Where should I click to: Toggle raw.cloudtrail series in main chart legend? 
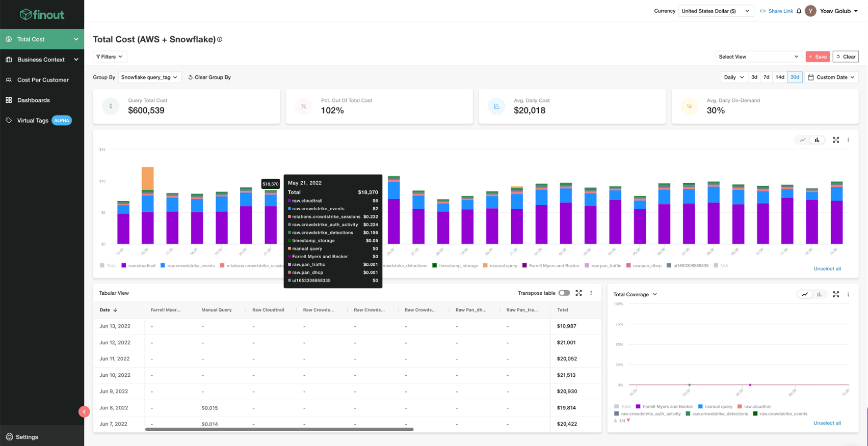pos(139,266)
